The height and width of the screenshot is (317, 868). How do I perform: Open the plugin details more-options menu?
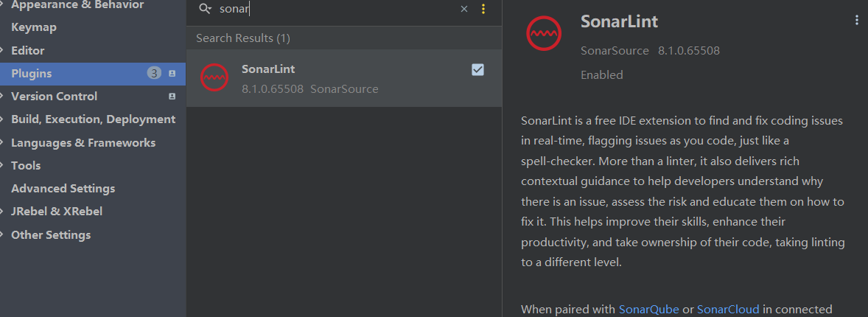(x=857, y=21)
